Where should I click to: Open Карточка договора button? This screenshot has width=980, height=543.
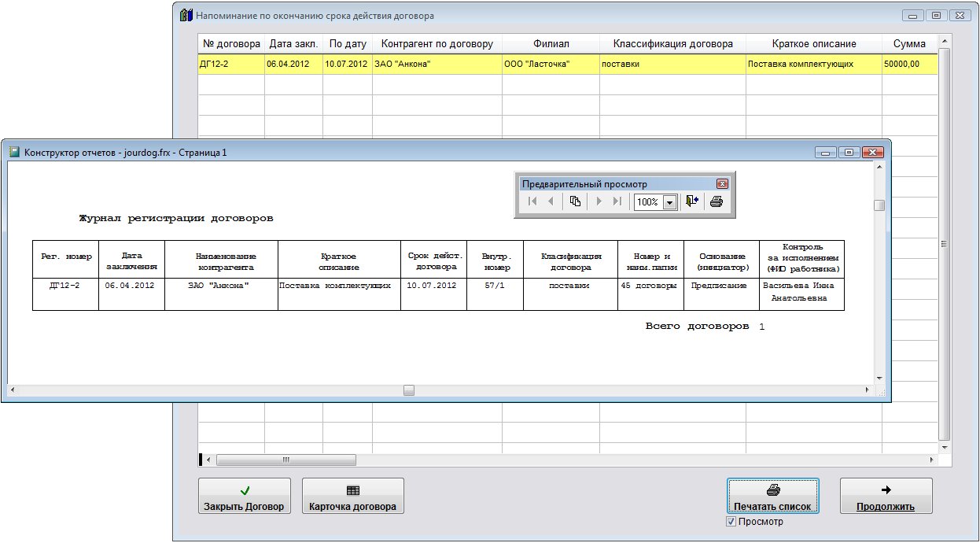coord(353,497)
